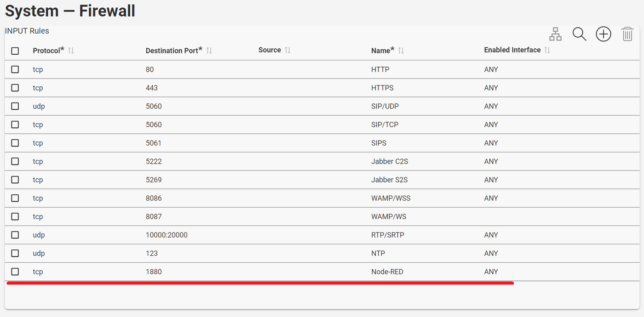Viewport: 644px width, 317px height.
Task: Select the HTTPS rule name cell
Action: [x=382, y=88]
